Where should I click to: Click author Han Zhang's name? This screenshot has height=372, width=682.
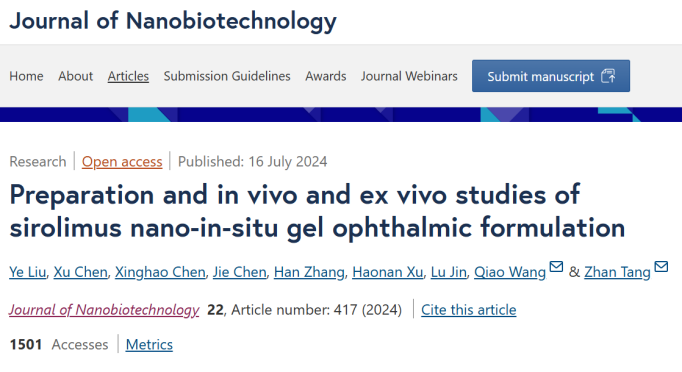tap(309, 272)
